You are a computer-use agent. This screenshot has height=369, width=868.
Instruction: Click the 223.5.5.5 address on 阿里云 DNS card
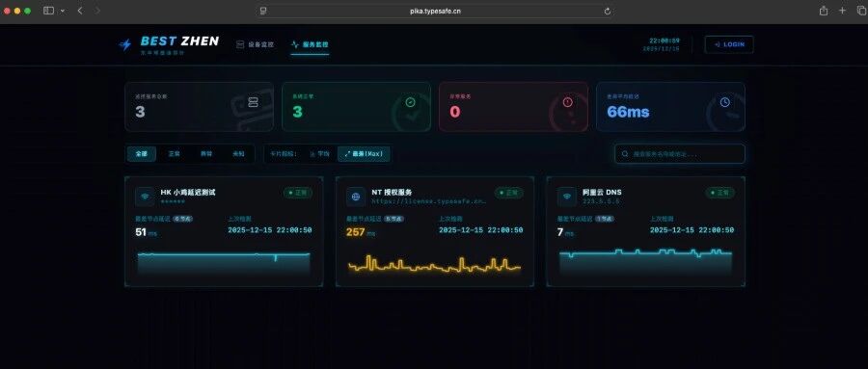[x=601, y=202]
